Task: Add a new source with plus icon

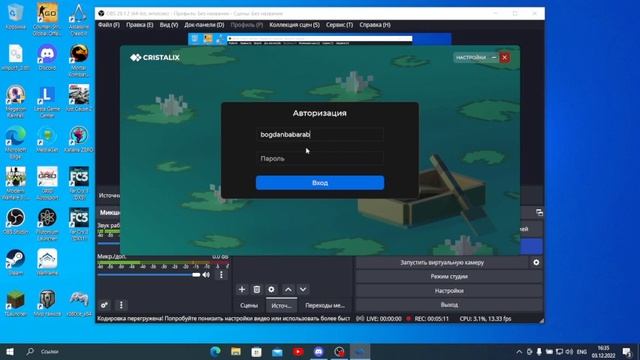Action: (x=242, y=289)
